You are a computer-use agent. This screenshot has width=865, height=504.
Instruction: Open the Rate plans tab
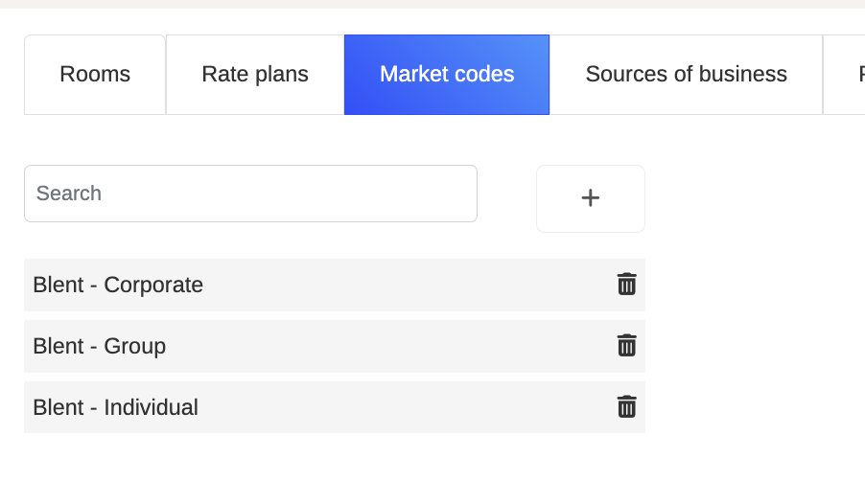(255, 75)
